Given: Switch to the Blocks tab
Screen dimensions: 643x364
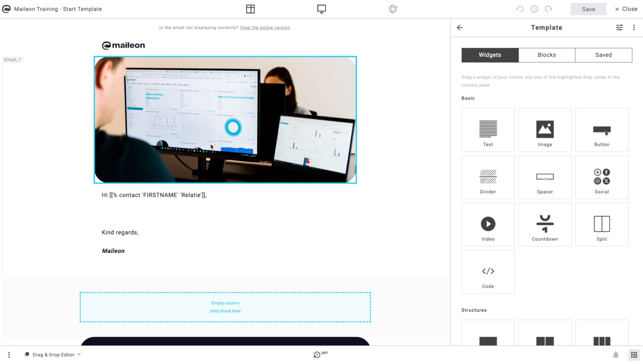Looking at the screenshot, I should pyautogui.click(x=547, y=55).
